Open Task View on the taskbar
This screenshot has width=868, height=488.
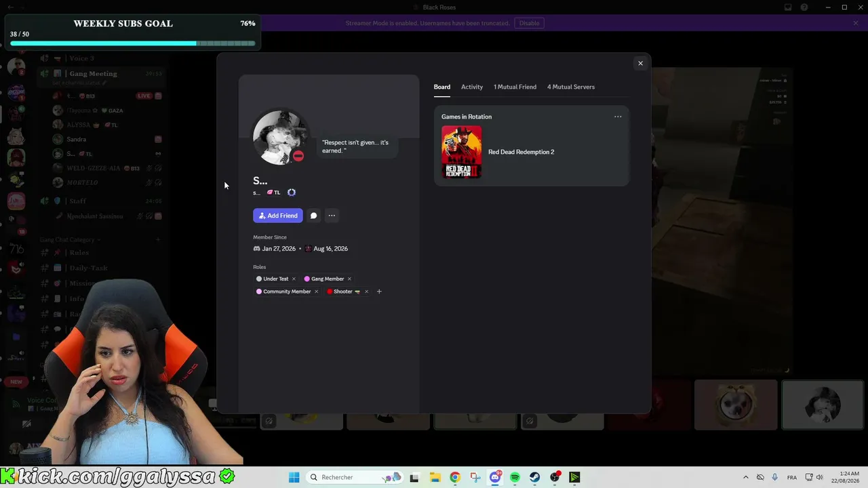pyautogui.click(x=414, y=477)
